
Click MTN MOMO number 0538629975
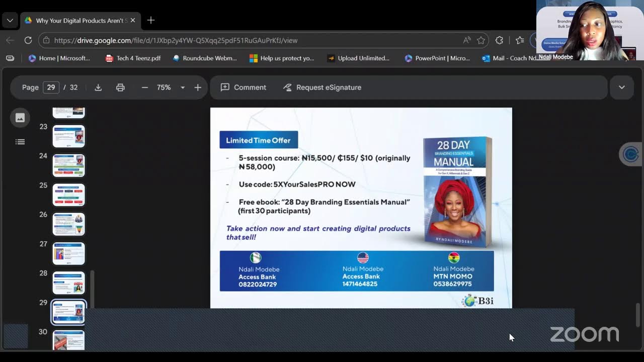click(453, 284)
